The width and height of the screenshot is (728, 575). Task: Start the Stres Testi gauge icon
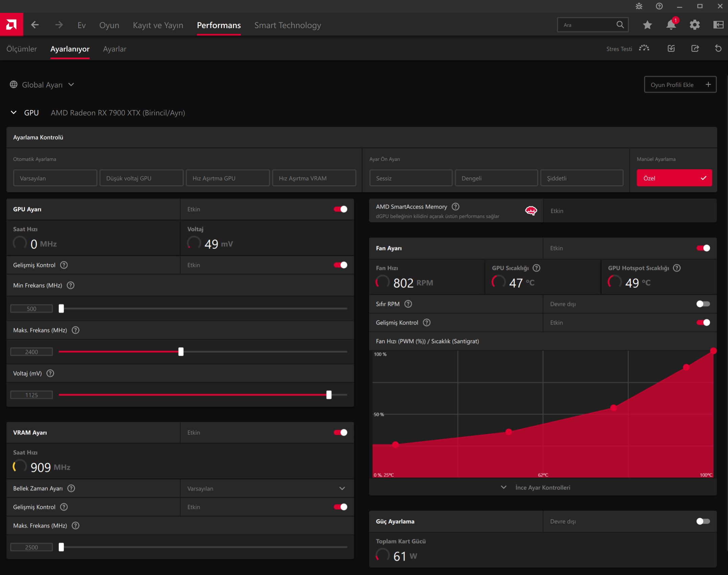tap(644, 48)
